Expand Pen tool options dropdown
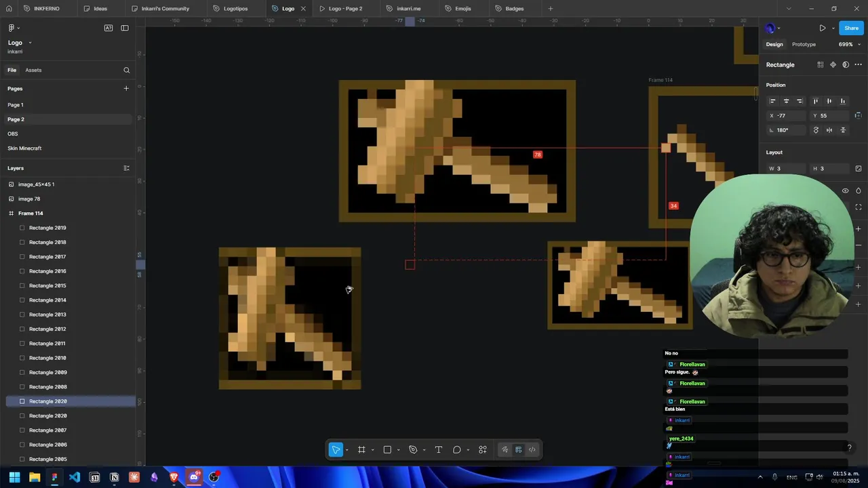 click(x=424, y=450)
